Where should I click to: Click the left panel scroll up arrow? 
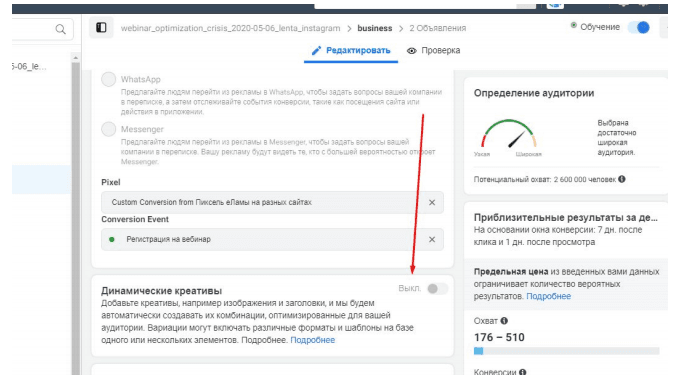[76, 58]
